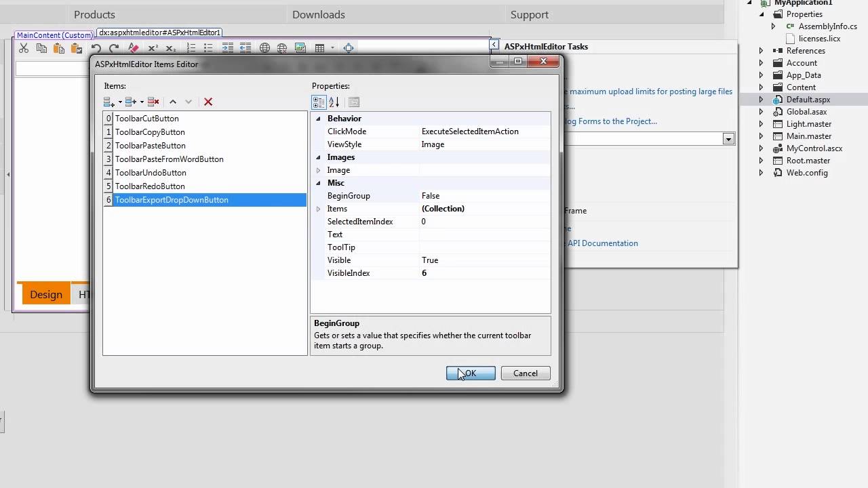The image size is (868, 488).
Task: Click the bulleted list icon
Action: (208, 48)
